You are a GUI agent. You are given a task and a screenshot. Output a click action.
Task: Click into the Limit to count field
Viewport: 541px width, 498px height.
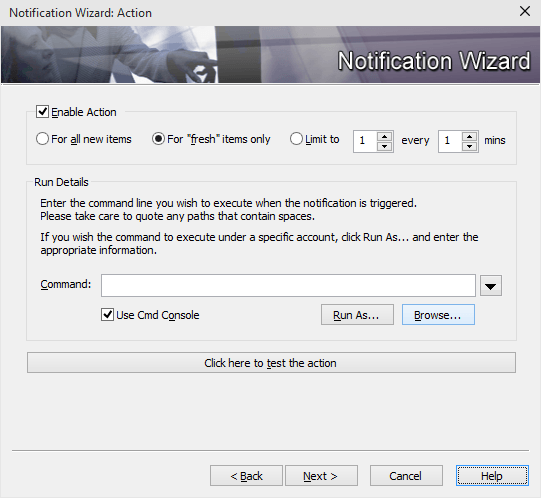(x=365, y=141)
